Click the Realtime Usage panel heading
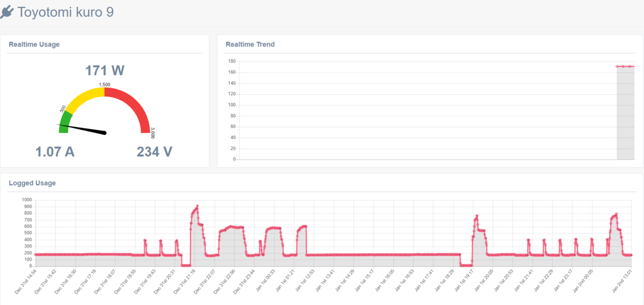This screenshot has width=644, height=305. (34, 44)
